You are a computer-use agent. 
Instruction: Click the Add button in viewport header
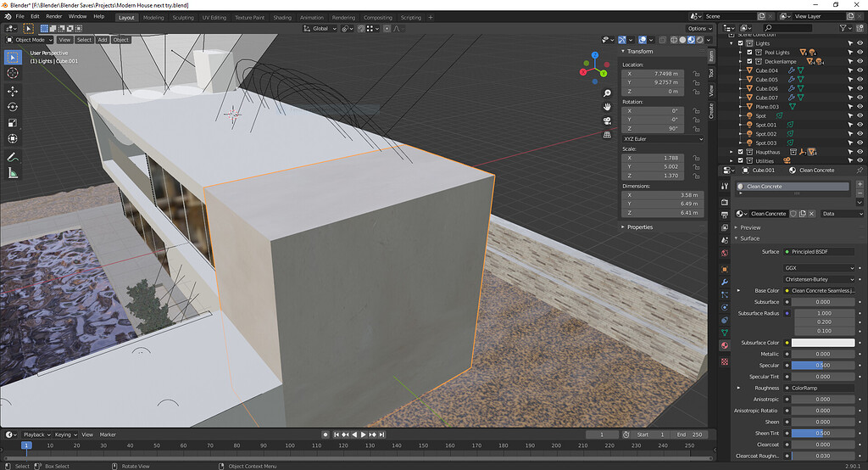click(103, 40)
